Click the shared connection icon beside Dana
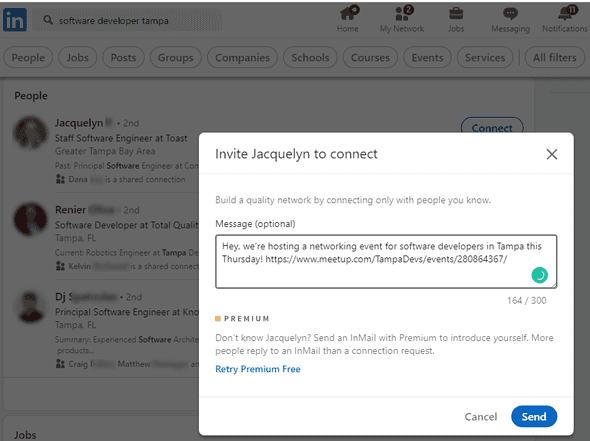The image size is (590, 441). pos(60,179)
